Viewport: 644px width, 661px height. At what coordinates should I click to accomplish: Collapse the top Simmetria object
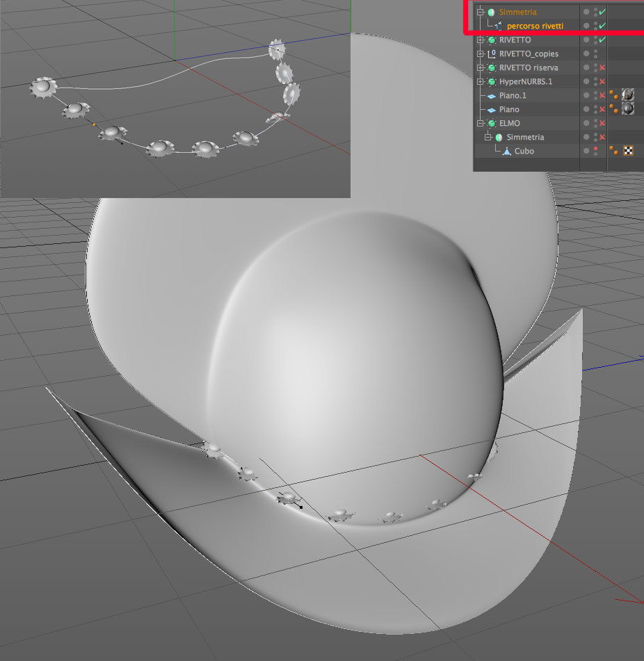pos(480,13)
